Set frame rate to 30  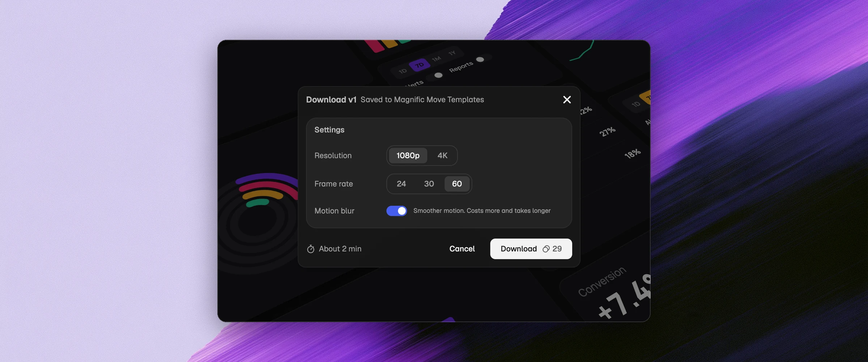click(x=429, y=184)
